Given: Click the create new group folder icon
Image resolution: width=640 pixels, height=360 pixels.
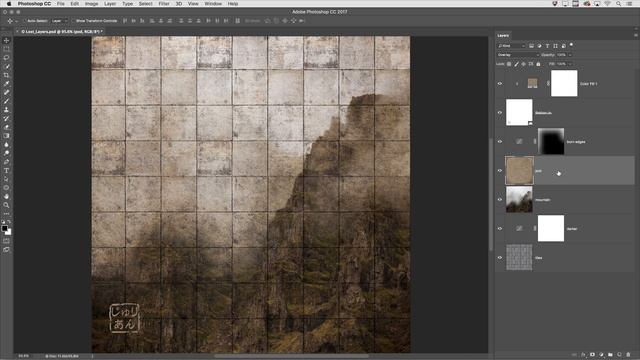Looking at the screenshot, I should click(610, 355).
